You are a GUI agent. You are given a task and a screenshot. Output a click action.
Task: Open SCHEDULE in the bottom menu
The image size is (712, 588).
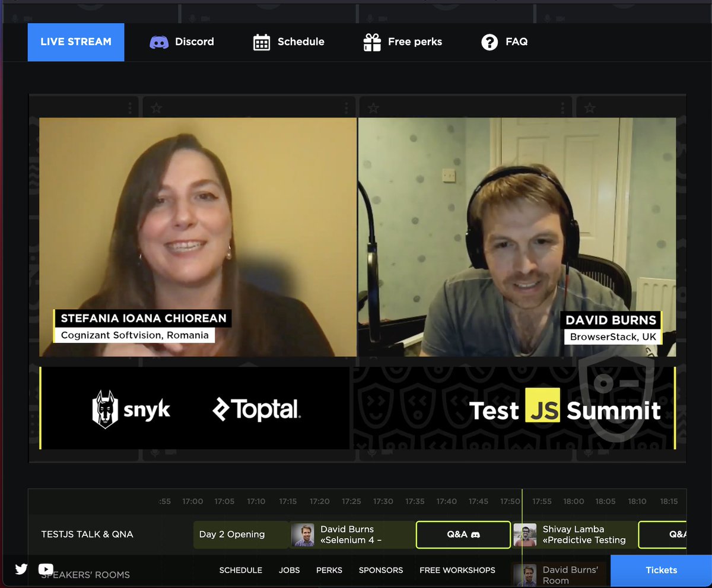pos(241,570)
